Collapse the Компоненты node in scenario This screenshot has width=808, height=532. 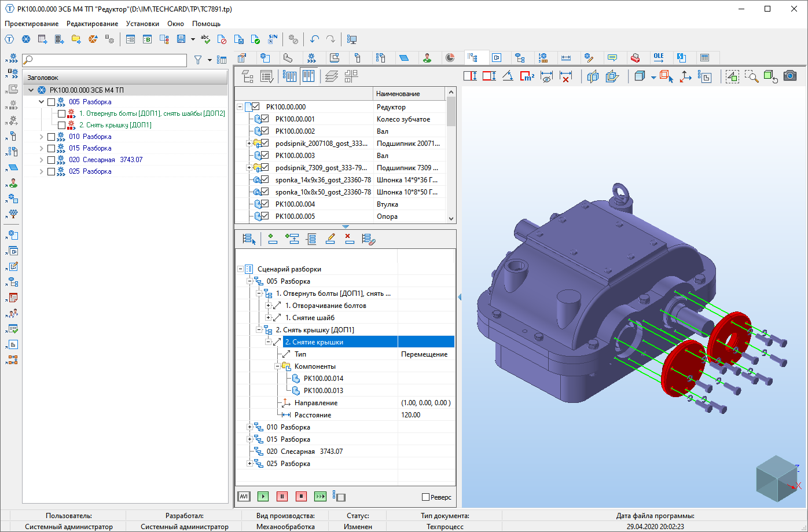tap(277, 366)
